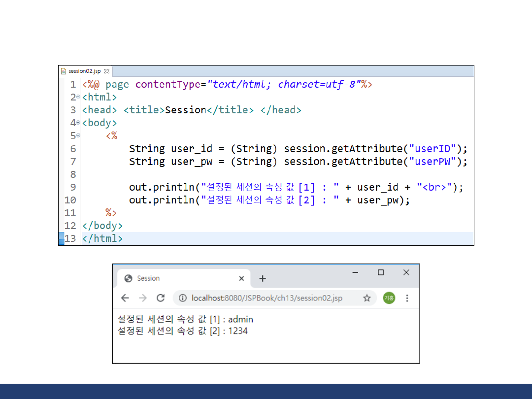Collapse the <body> fold on line 4
This screenshot has height=399, width=532.
[x=78, y=123]
